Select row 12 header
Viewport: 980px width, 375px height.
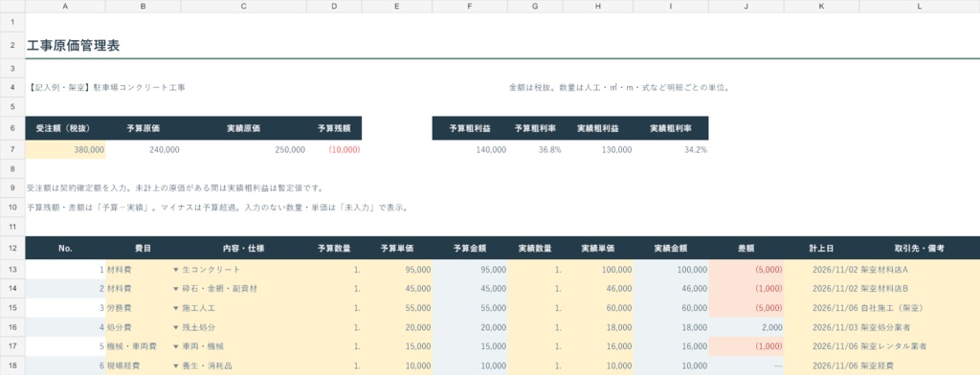12,248
